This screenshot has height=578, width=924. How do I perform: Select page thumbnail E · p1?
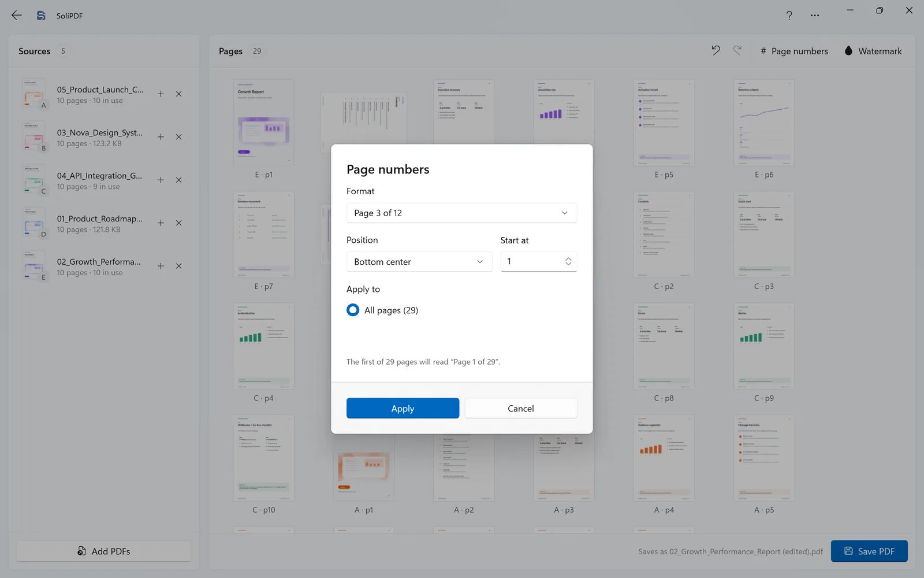pyautogui.click(x=263, y=123)
